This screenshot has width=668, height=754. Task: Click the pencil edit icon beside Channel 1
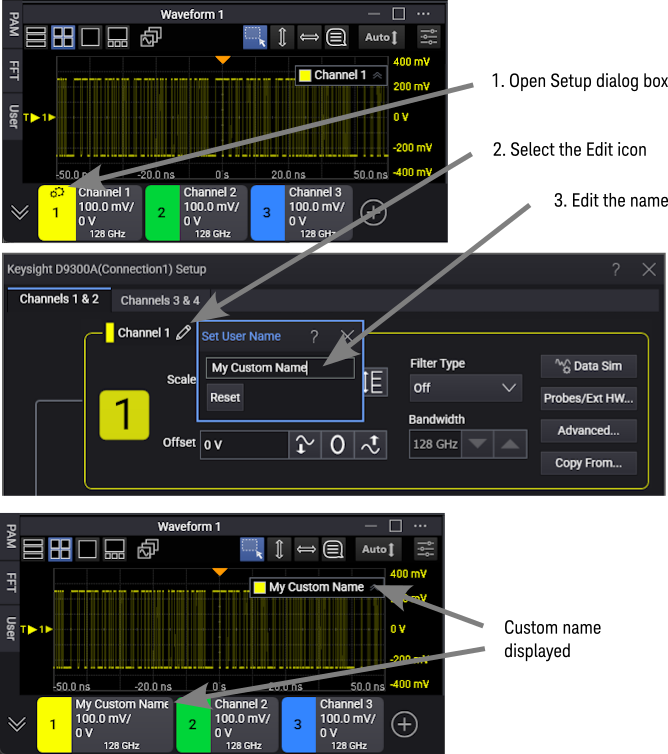(182, 333)
